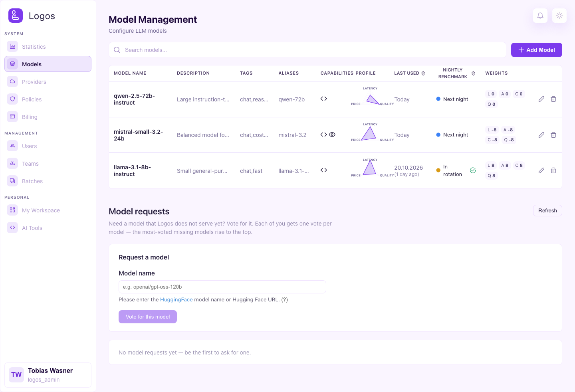
Task: Click qwen-2.5-72b-instruct model name
Action: pos(134,99)
